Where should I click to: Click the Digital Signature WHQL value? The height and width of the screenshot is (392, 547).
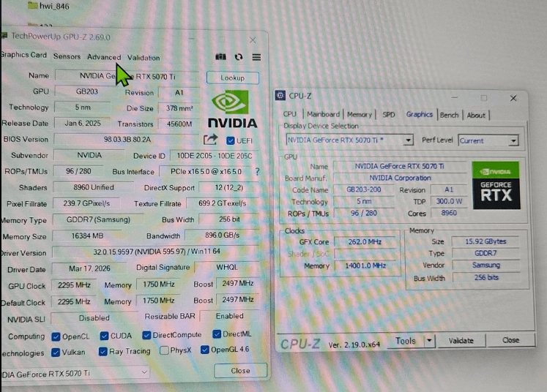(227, 267)
